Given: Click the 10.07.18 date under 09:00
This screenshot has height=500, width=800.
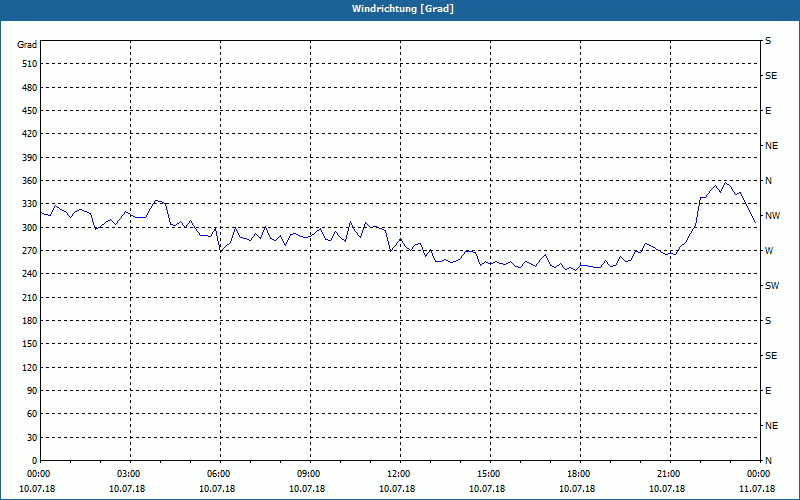Looking at the screenshot, I should point(307,489).
